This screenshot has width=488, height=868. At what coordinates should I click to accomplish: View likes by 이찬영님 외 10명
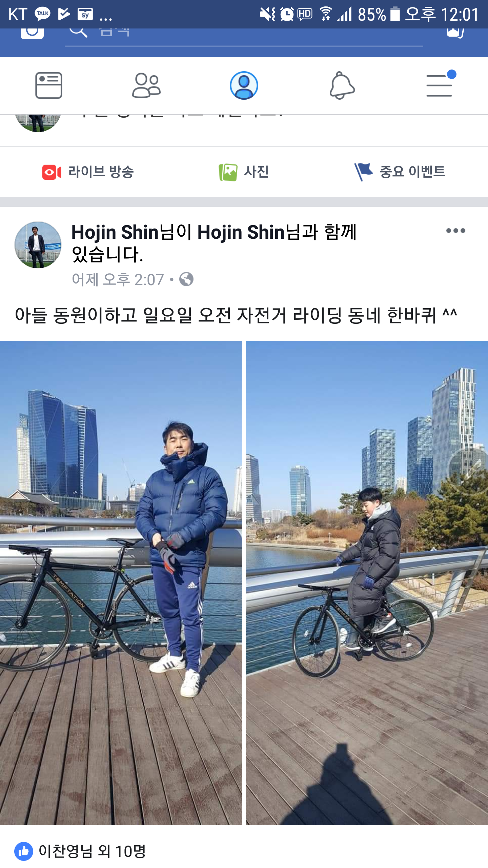pyautogui.click(x=80, y=851)
